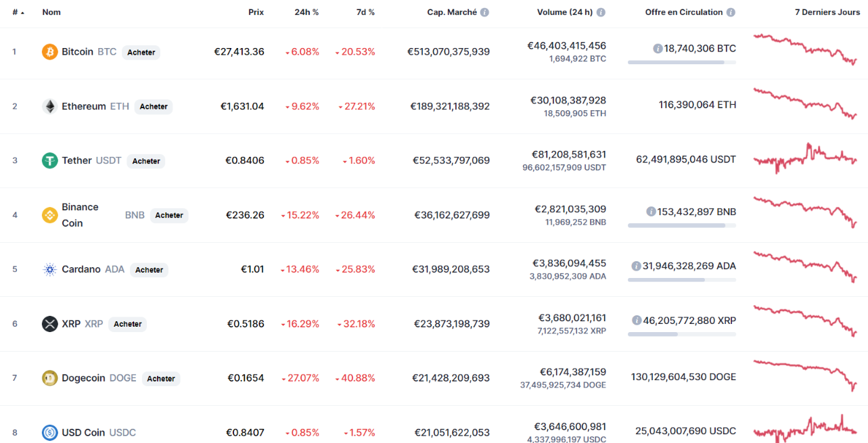The height and width of the screenshot is (443, 868).
Task: Click the Binance Coin logo icon
Action: (50, 215)
